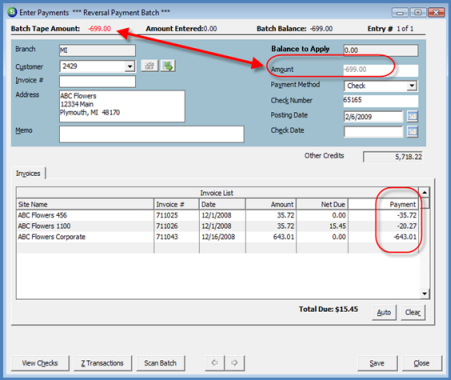Click the Scan Batch button
Image resolution: width=451 pixels, height=380 pixels.
tap(160, 363)
